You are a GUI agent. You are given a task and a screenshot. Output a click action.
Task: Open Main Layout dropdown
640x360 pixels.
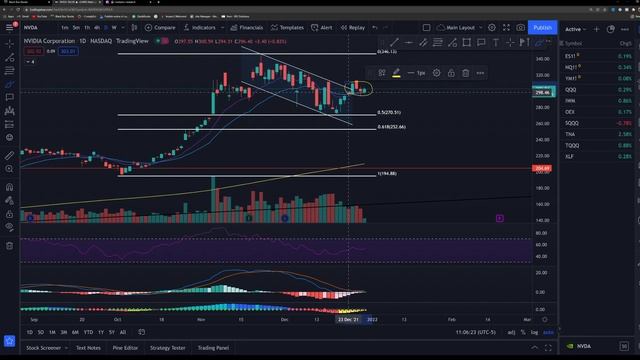point(460,27)
